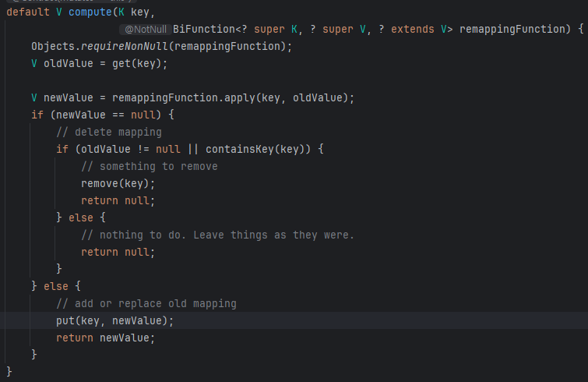
Task: Click the 'apply' method call
Action: coord(240,97)
